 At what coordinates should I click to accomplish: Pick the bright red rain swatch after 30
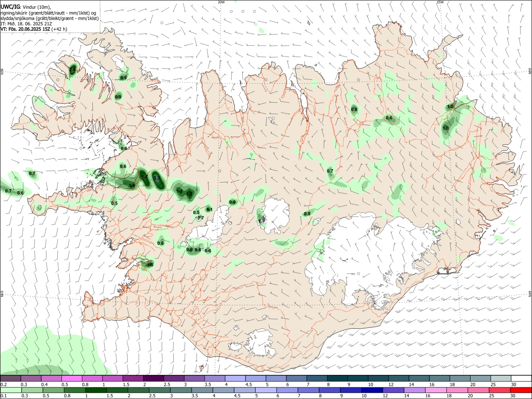coord(521,390)
